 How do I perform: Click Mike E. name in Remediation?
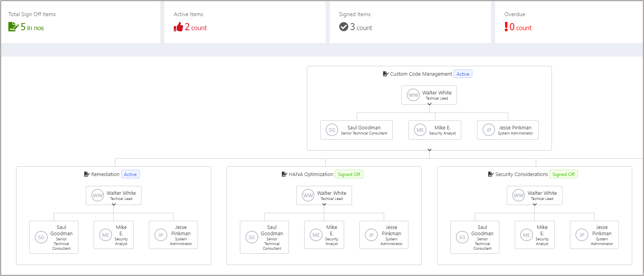point(121,230)
